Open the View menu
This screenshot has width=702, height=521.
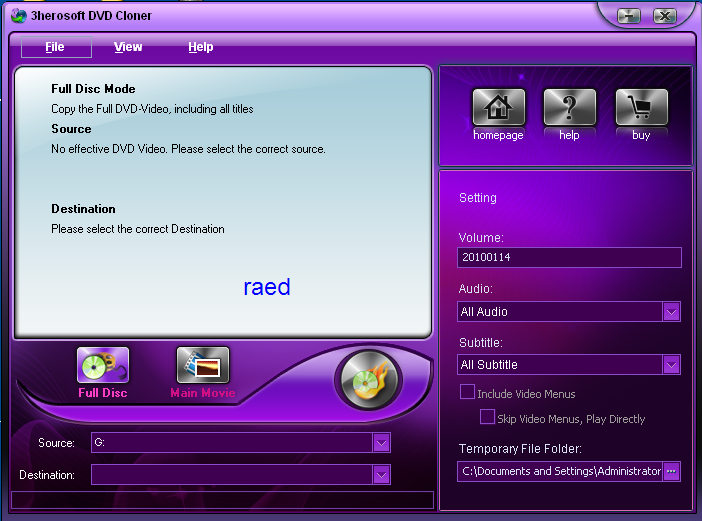point(128,47)
